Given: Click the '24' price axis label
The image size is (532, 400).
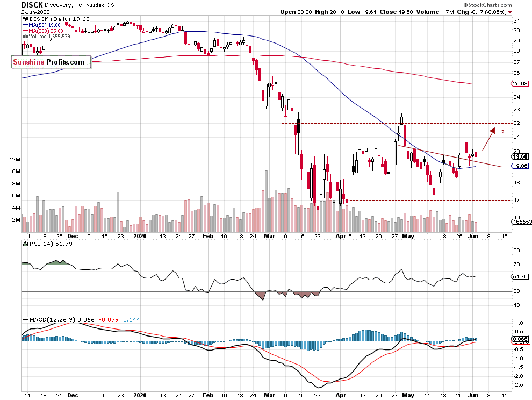Looking at the screenshot, I should 517,97.
